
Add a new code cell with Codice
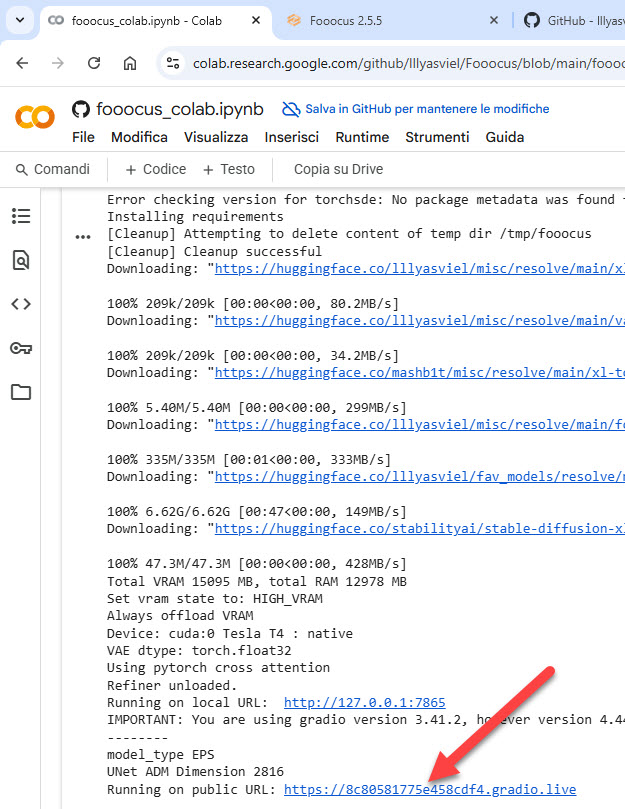coord(156,169)
